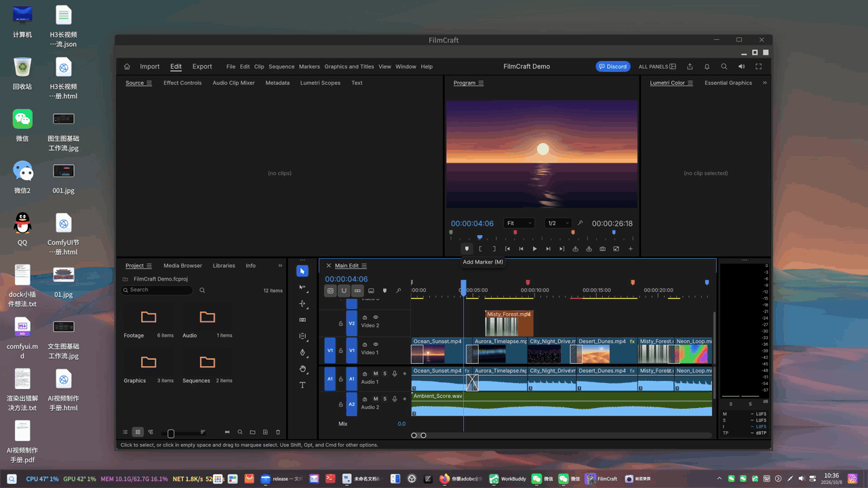Switch to Effect Controls tab
868x488 pixels.
[x=182, y=83]
